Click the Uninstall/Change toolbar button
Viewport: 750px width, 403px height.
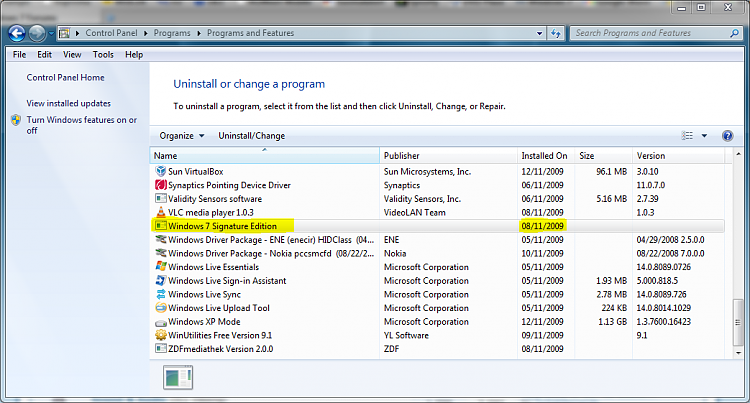252,136
